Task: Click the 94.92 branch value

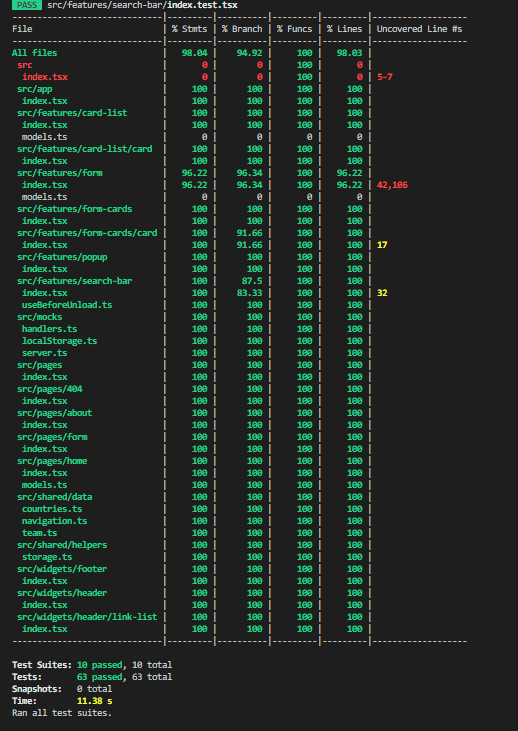Action: tap(249, 53)
